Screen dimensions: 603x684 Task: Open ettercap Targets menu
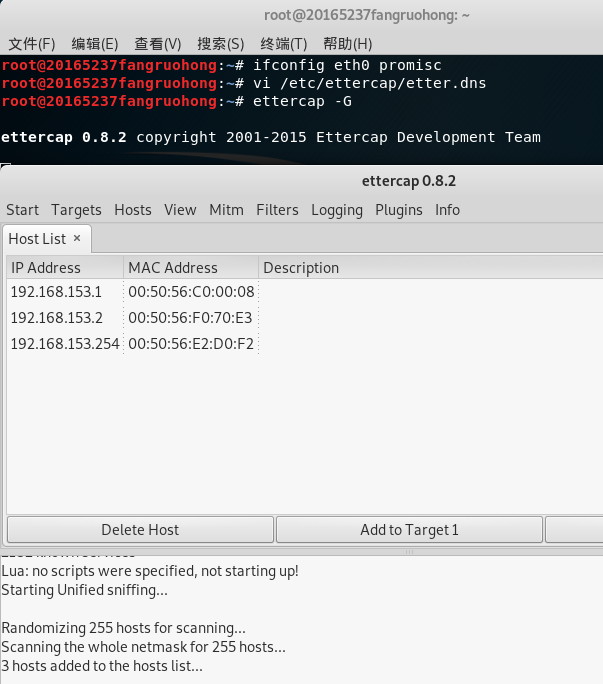pyautogui.click(x=76, y=210)
